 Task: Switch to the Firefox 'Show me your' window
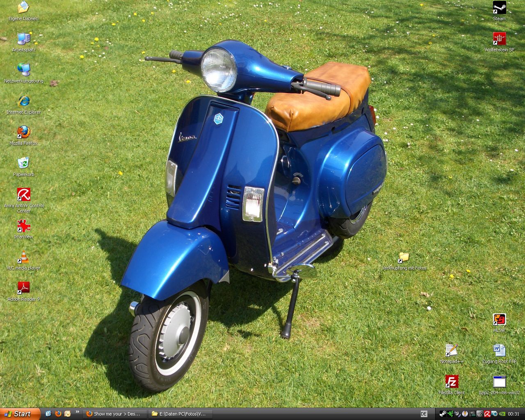pos(115,414)
